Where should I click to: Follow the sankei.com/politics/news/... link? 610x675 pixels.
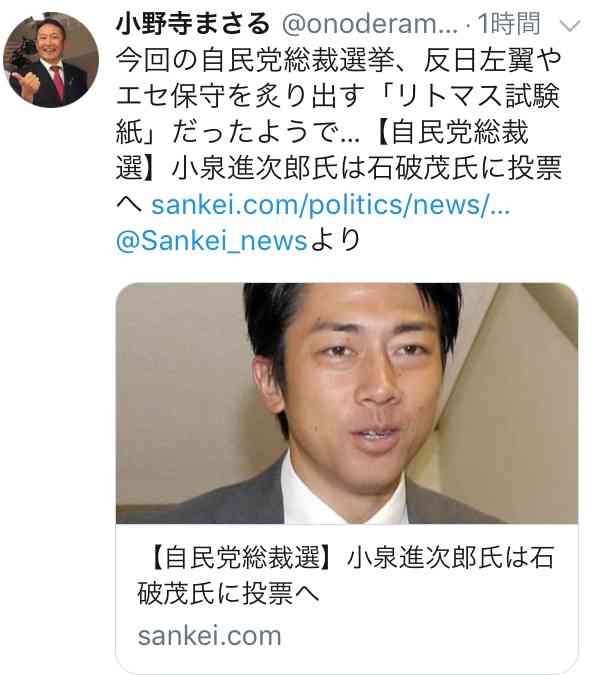(x=331, y=204)
